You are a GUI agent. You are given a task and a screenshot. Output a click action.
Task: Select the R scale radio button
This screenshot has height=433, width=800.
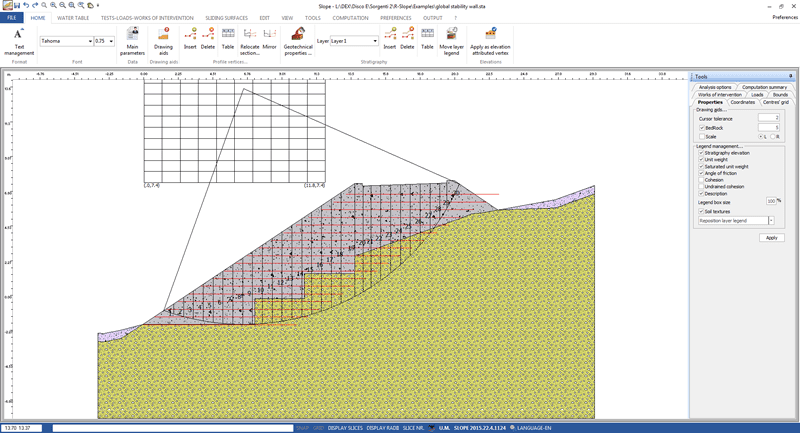click(774, 137)
